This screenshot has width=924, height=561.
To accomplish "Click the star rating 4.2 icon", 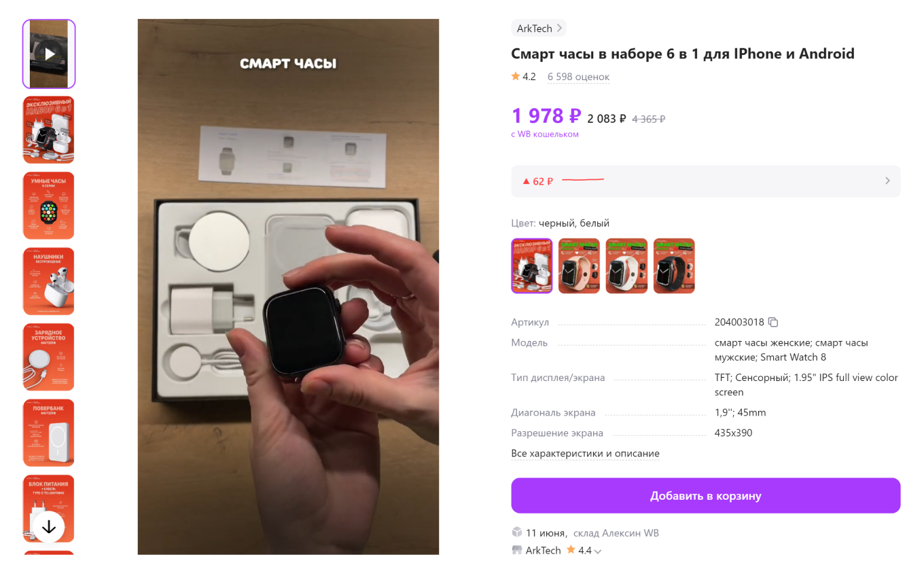I will point(516,77).
